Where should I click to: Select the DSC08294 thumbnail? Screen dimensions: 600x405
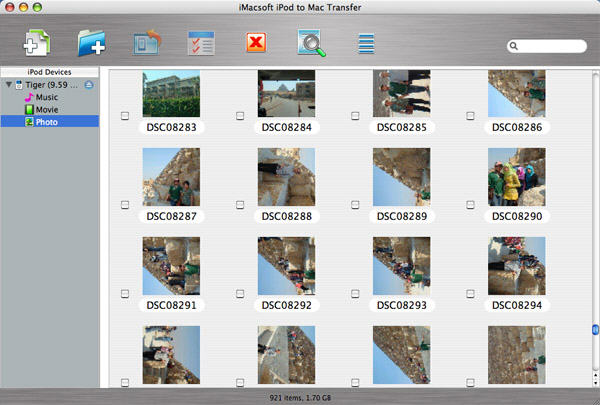coord(517,266)
